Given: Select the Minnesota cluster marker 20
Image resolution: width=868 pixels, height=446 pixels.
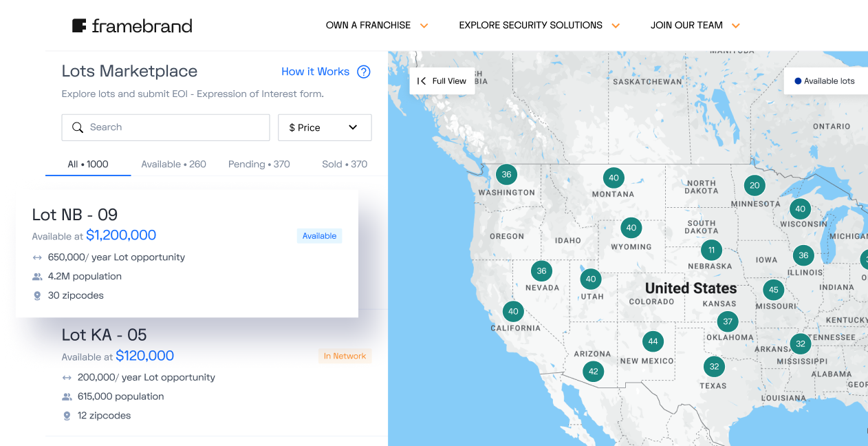Looking at the screenshot, I should pyautogui.click(x=755, y=185).
